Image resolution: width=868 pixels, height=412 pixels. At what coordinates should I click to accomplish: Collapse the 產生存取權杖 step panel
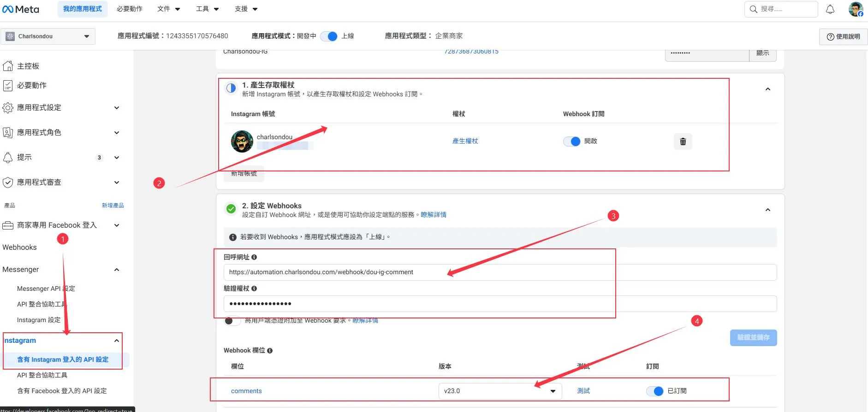pyautogui.click(x=768, y=89)
